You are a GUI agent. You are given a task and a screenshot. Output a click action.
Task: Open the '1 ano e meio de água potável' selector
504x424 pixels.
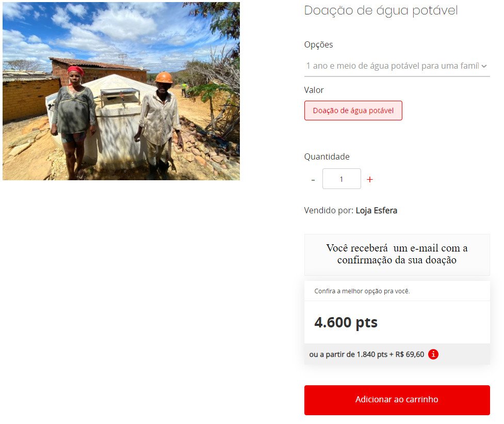397,66
